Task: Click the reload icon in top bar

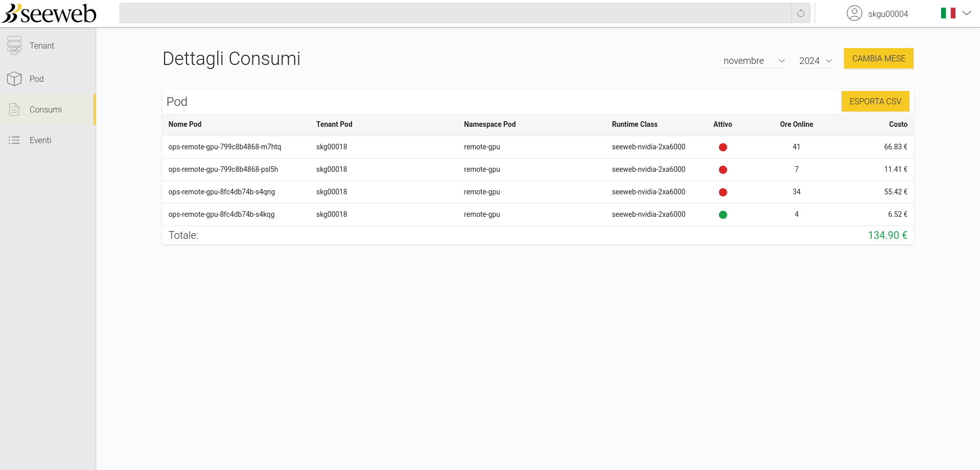Action: [x=801, y=13]
